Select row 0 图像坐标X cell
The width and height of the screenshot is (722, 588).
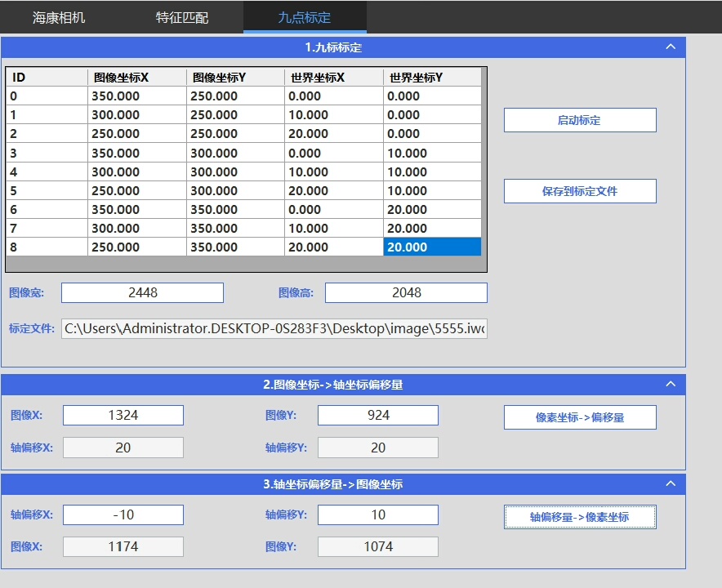[x=136, y=96]
